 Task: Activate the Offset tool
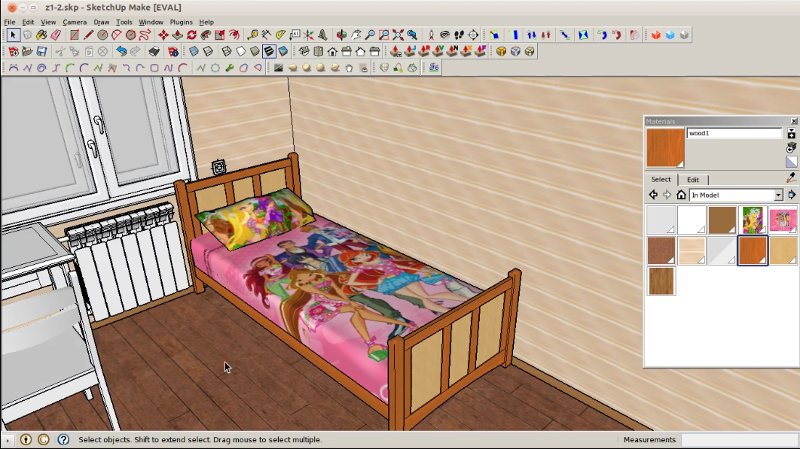pyautogui.click(x=234, y=35)
